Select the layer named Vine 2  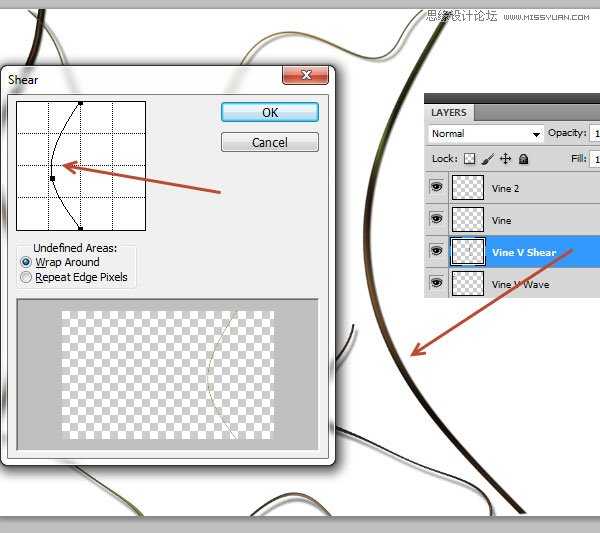(505, 189)
